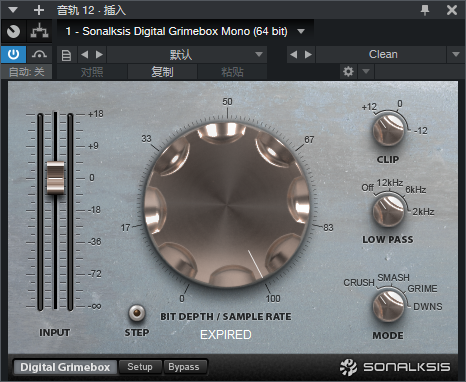Go to next preset next to 默认
The height and width of the screenshot is (382, 466).
coord(99,55)
